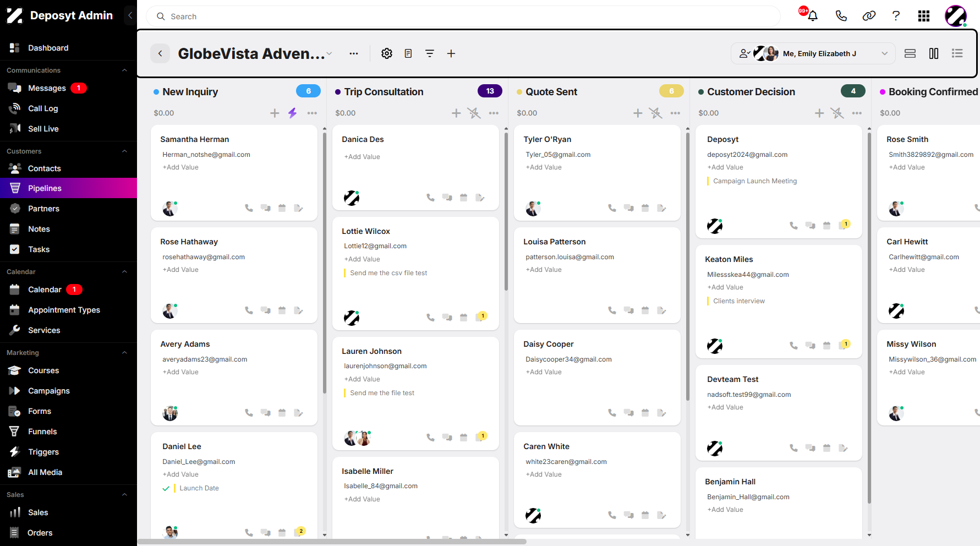Collapse the Communications section

(124, 70)
